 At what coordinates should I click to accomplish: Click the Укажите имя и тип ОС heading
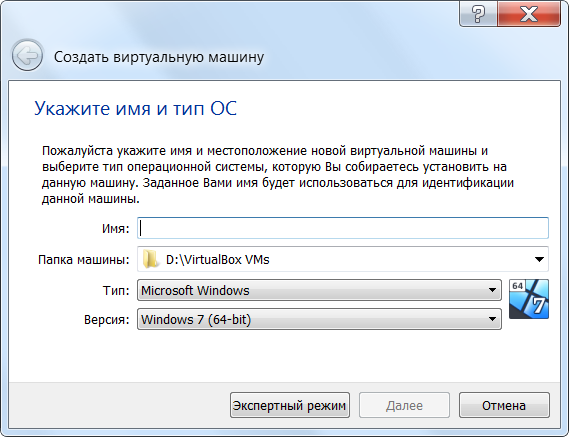click(135, 108)
